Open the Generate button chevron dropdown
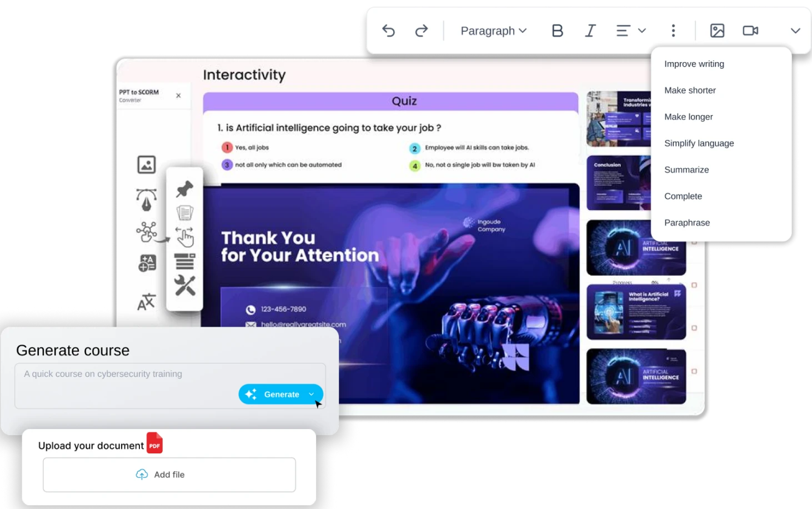The width and height of the screenshot is (812, 509). (x=310, y=394)
